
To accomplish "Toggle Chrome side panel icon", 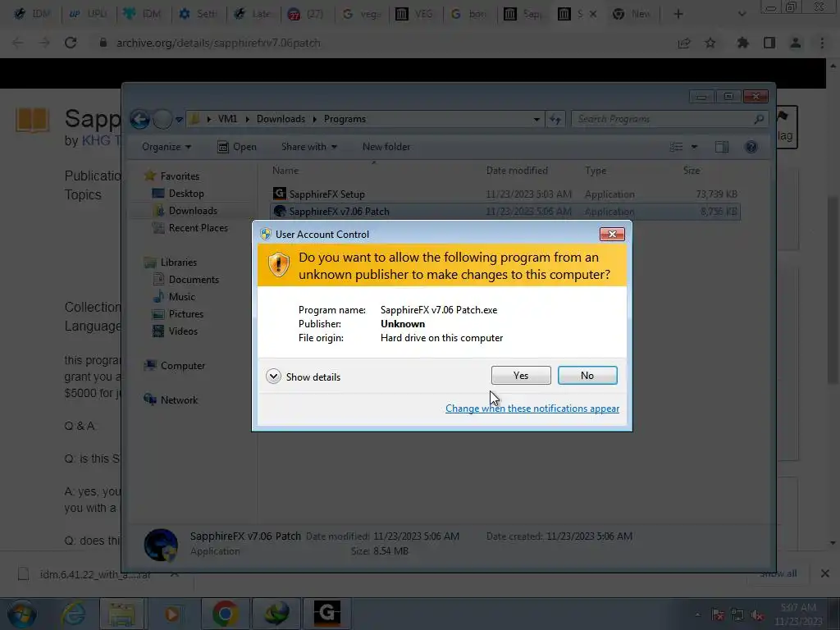I will 769,43.
